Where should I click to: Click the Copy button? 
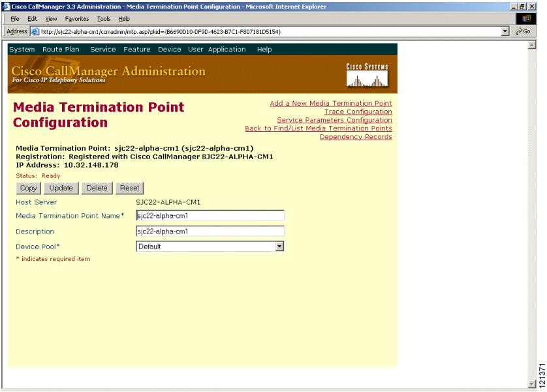click(x=29, y=188)
